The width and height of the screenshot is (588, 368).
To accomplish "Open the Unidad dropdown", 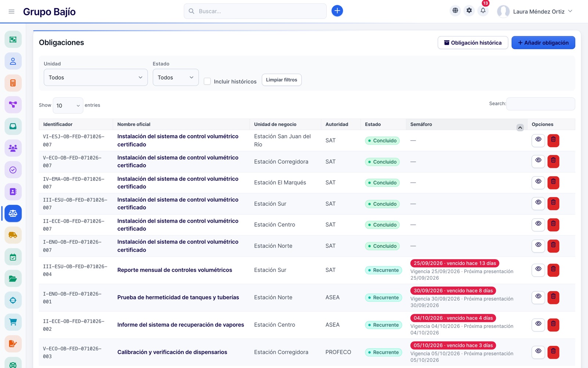I will [96, 77].
